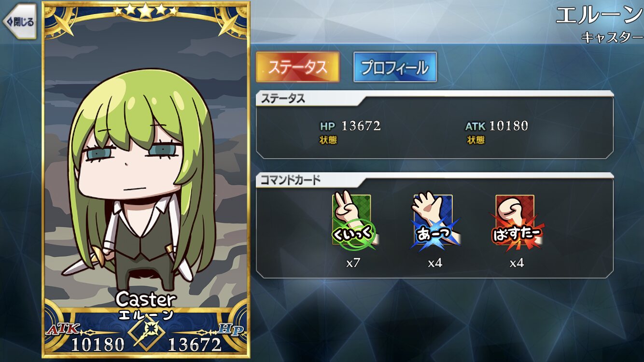Image resolution: width=644 pixels, height=362 pixels.
Task: Click the red ATK label on card bottom
Action: [63, 329]
